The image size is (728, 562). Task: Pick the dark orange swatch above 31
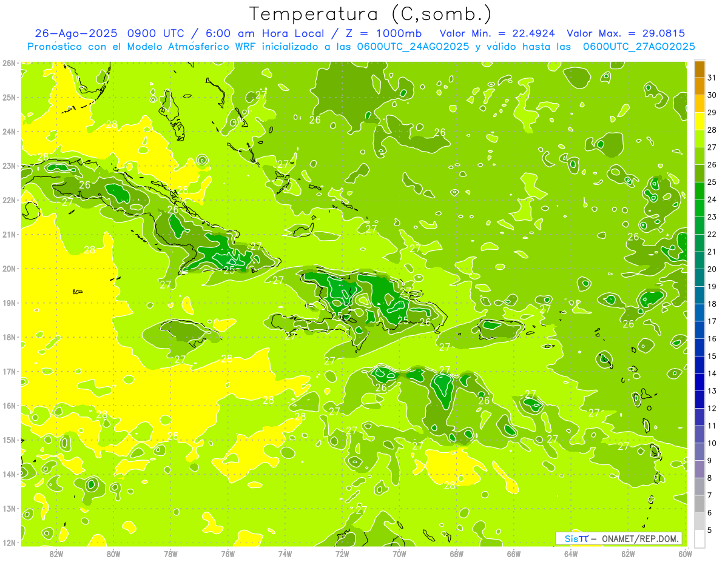pyautogui.click(x=699, y=69)
